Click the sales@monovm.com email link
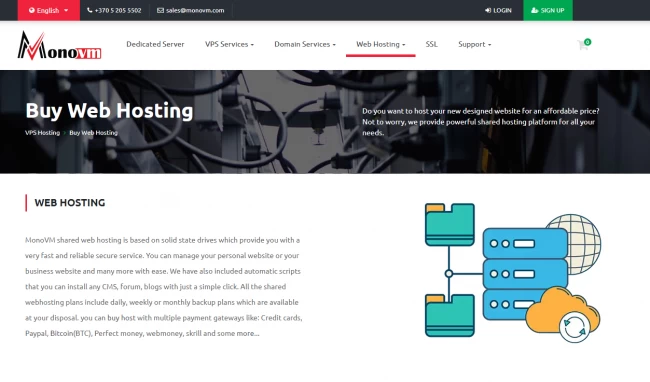 pos(195,10)
